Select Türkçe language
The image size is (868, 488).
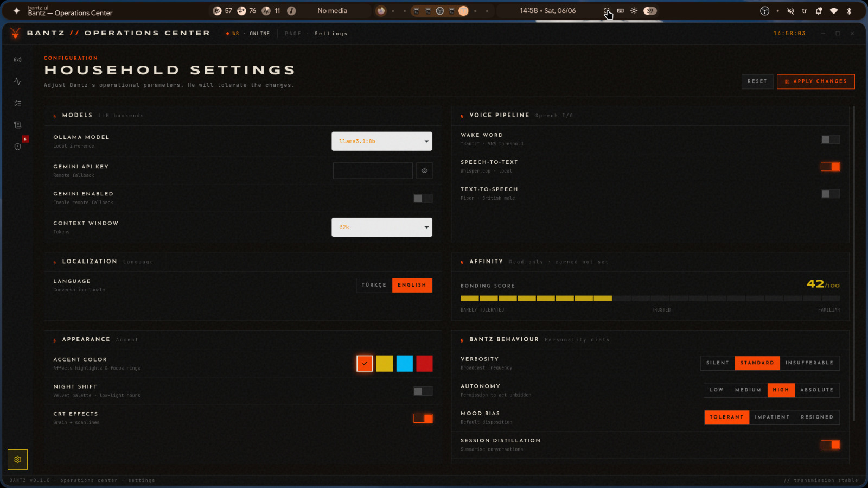coord(374,285)
